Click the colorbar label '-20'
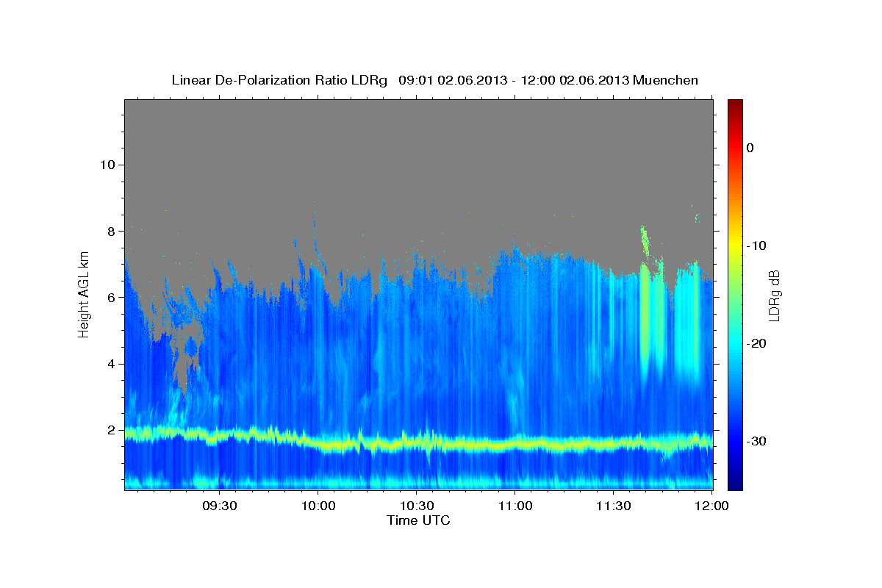This screenshot has height=588, width=882. (756, 343)
